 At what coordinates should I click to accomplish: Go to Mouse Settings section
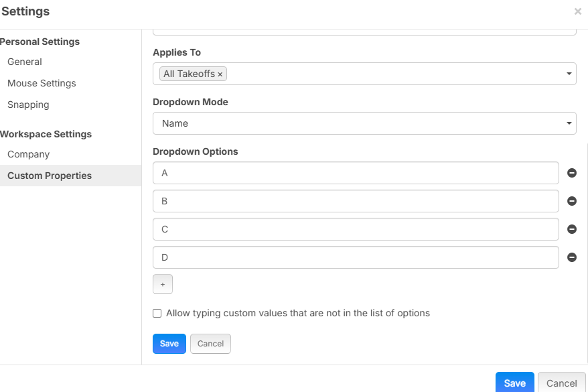point(42,83)
